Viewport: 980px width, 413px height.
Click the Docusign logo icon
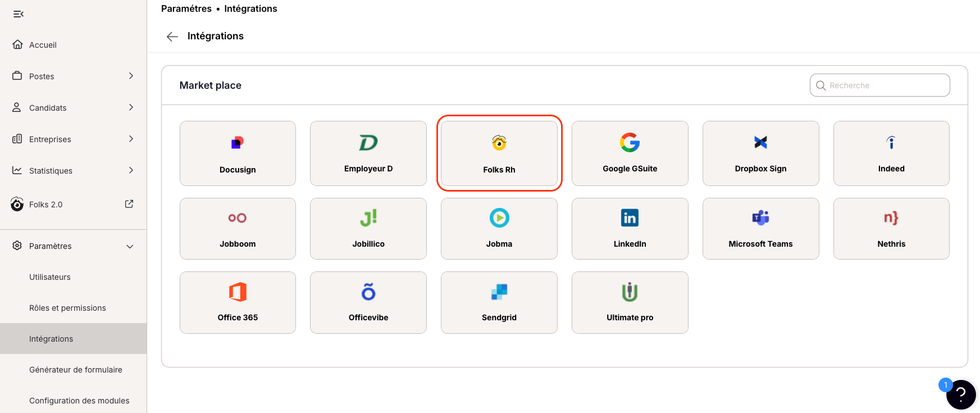coord(238,143)
